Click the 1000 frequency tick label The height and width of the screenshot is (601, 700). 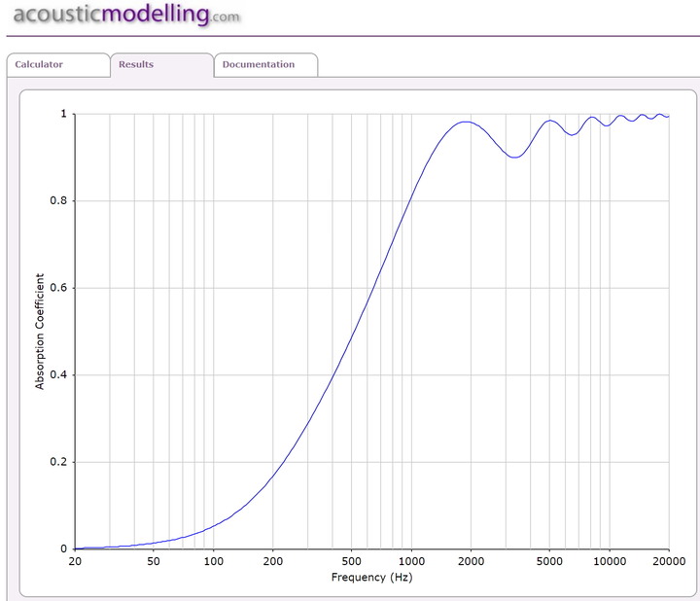411,561
